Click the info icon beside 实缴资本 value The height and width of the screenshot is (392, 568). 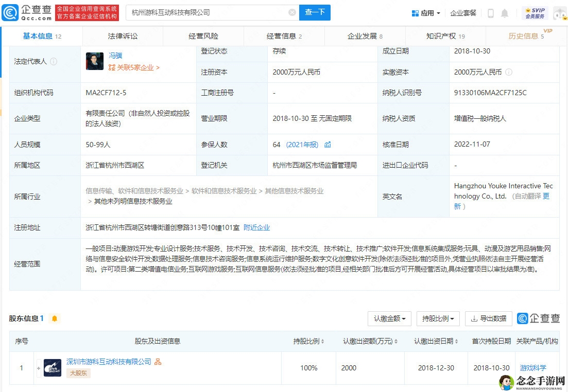tap(509, 72)
